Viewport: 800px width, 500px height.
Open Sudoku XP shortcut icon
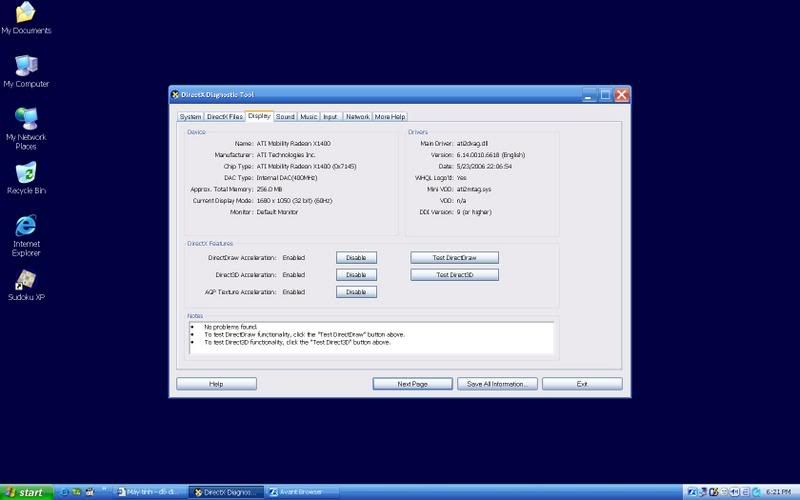coord(26,285)
